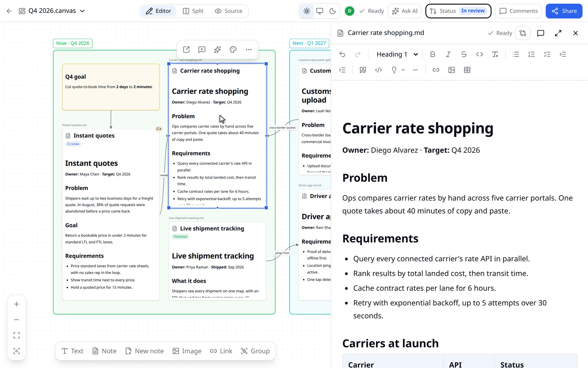Toggle italic formatting
The height and width of the screenshot is (368, 588).
point(448,54)
